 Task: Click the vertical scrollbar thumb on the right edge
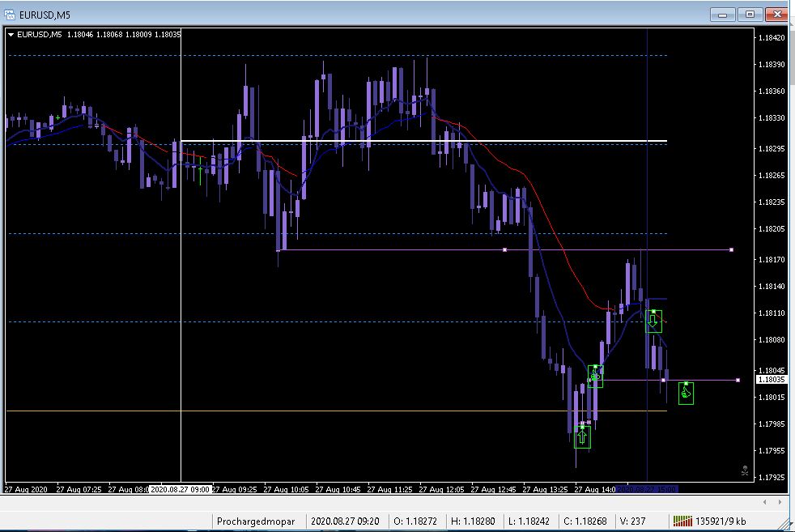[792, 56]
